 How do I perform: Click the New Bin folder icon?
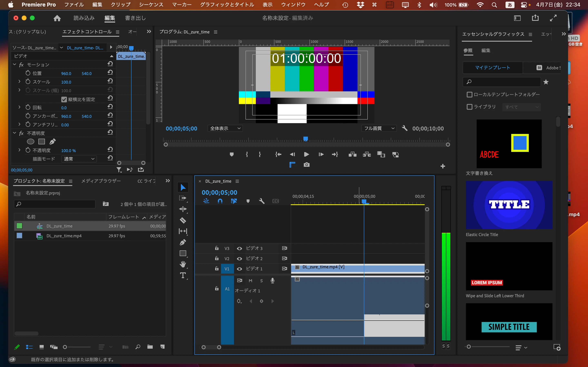click(x=150, y=347)
